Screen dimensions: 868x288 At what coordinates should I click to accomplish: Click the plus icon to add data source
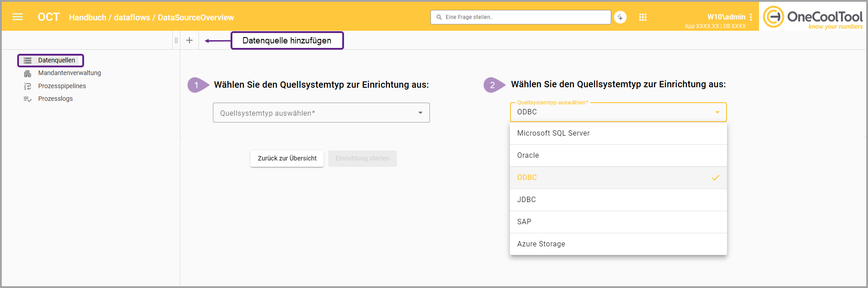point(189,40)
